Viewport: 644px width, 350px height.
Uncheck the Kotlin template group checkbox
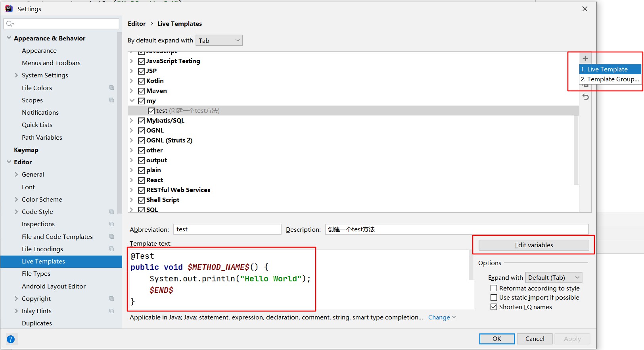tap(141, 81)
